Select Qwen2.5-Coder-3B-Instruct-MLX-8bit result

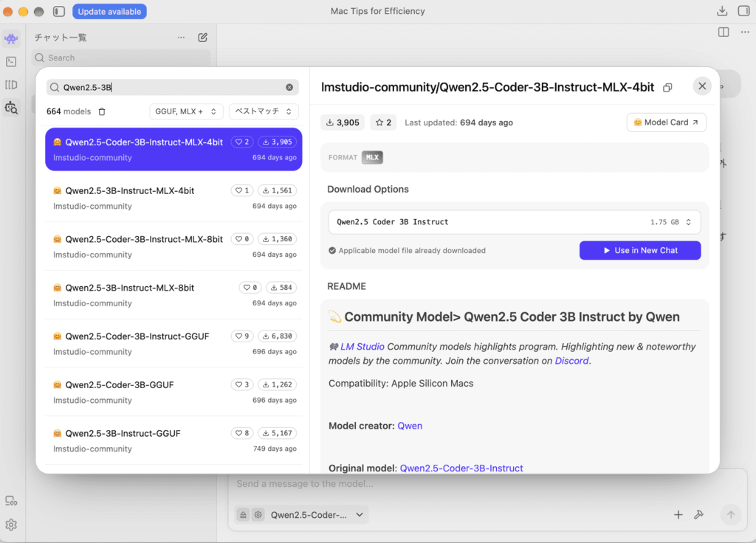pos(173,246)
